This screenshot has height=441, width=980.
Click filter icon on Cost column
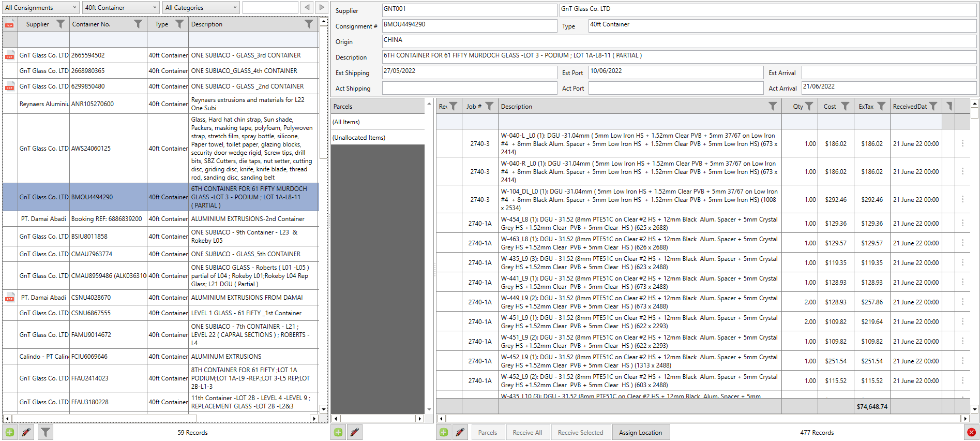coord(845,106)
